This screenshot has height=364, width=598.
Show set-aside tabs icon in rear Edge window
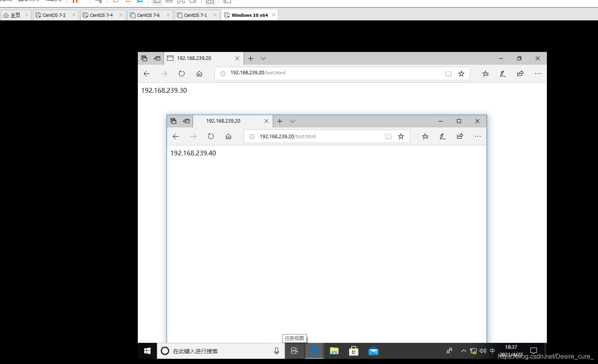pos(144,58)
